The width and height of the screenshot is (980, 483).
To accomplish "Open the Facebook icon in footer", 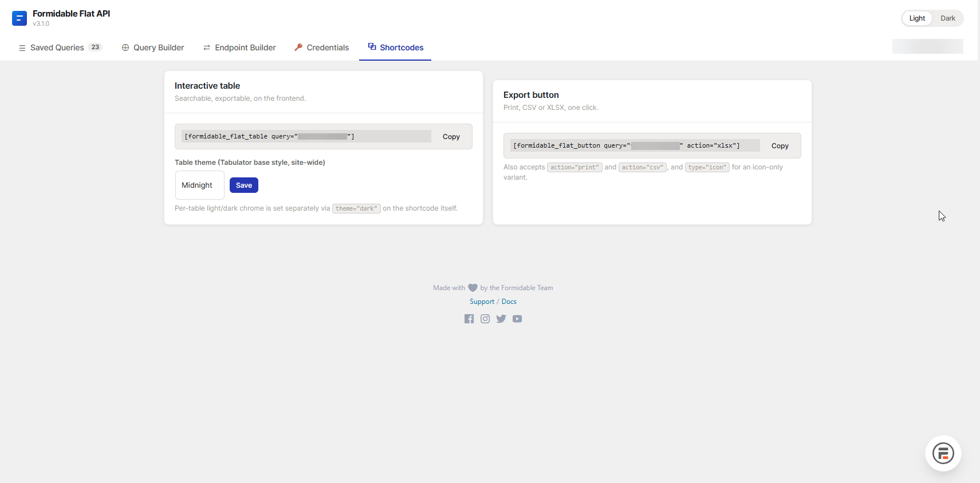I will click(x=469, y=319).
